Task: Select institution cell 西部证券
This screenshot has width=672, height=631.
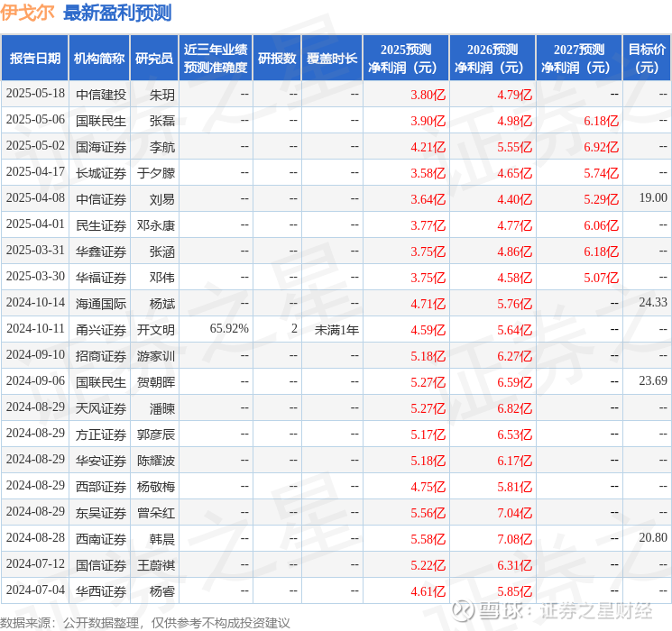Action: tap(101, 487)
